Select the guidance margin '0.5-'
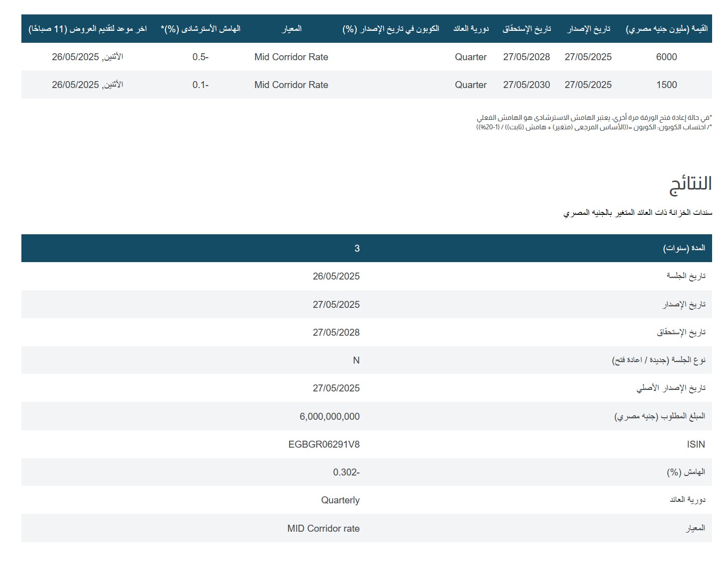The height and width of the screenshot is (568, 728). point(201,57)
